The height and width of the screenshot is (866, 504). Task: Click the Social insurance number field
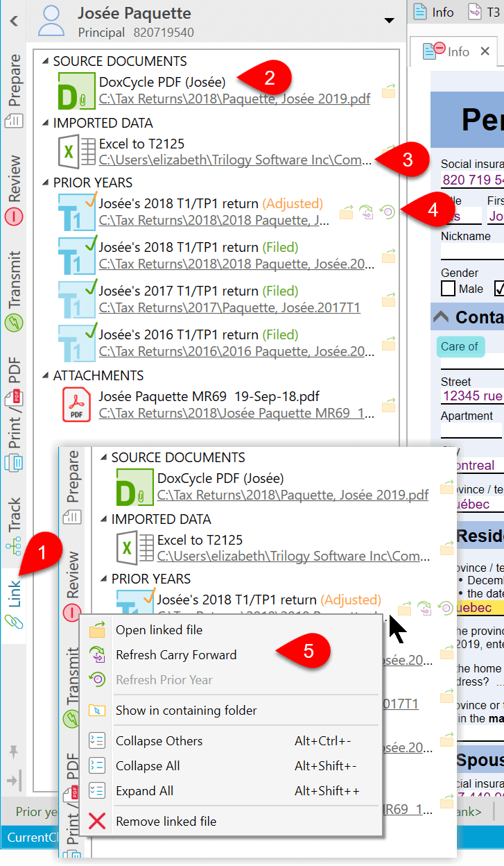coord(472,180)
